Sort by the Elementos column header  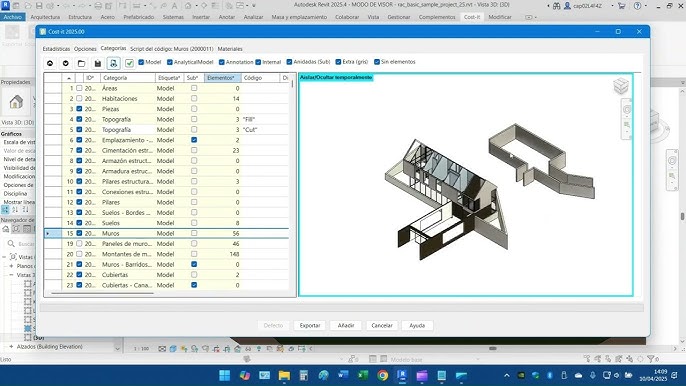[x=223, y=78]
